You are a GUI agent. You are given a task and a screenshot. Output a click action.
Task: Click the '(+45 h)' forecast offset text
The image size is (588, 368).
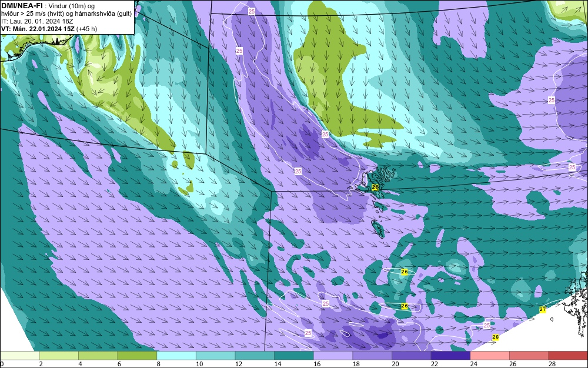[86, 29]
